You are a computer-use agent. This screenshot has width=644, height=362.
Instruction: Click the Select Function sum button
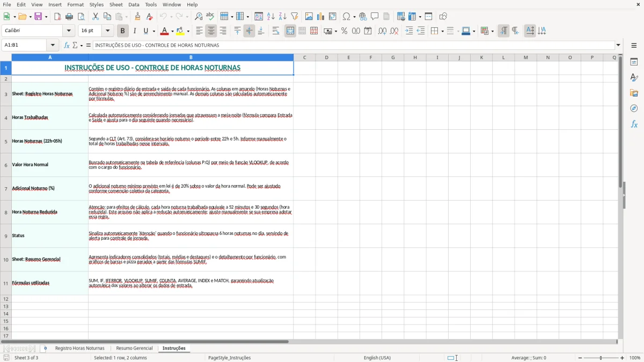pyautogui.click(x=75, y=46)
